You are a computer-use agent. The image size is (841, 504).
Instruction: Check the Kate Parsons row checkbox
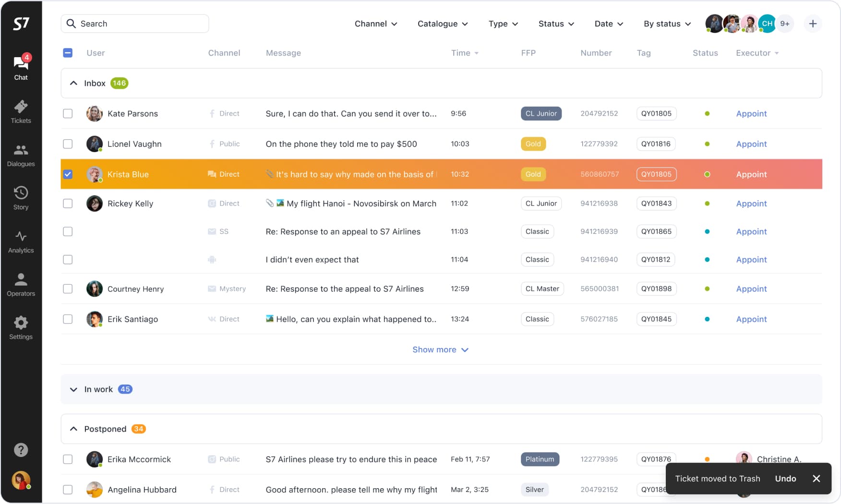click(68, 114)
